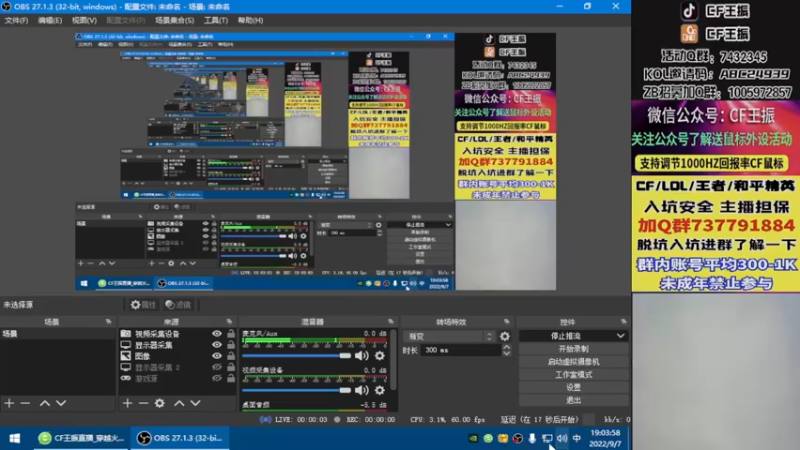800x450 pixels.
Task: Decrease 时长 duration with down arrow
Action: (506, 353)
